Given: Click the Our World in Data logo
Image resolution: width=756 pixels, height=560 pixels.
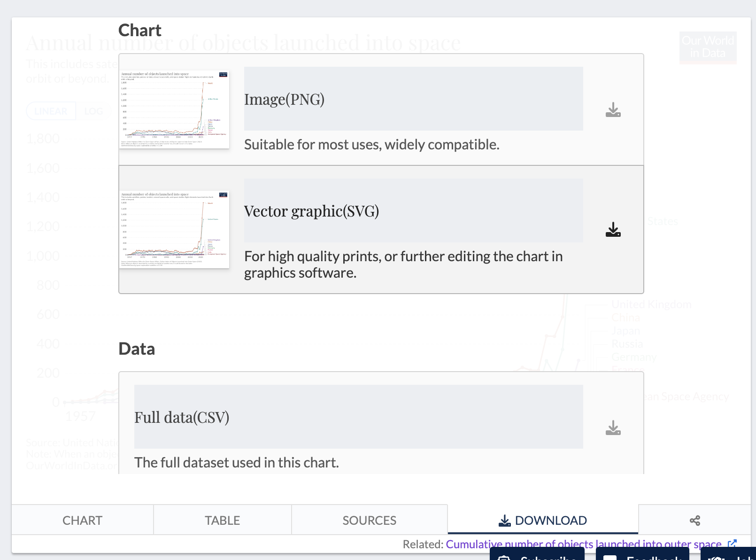Looking at the screenshot, I should pos(708,47).
